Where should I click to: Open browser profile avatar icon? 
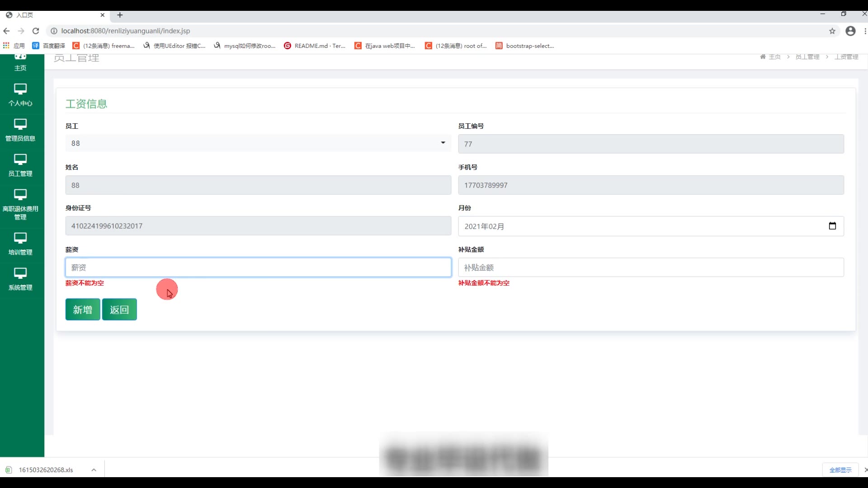coord(850,31)
